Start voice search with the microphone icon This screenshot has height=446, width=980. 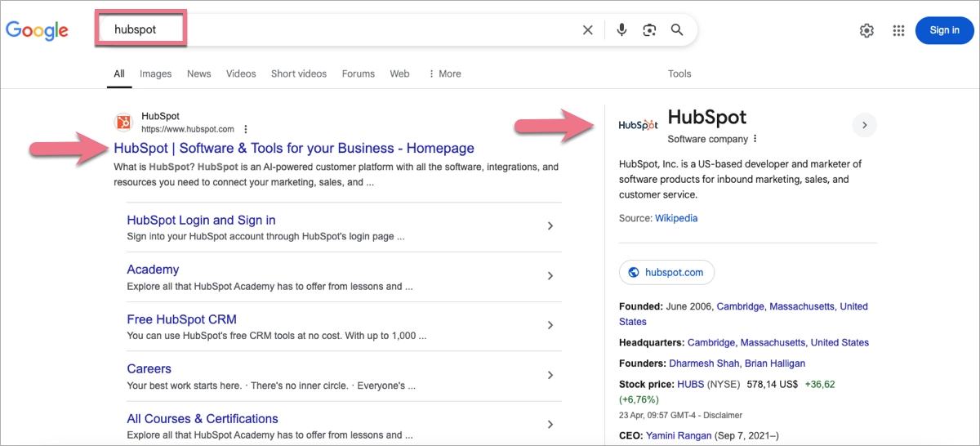click(x=621, y=30)
